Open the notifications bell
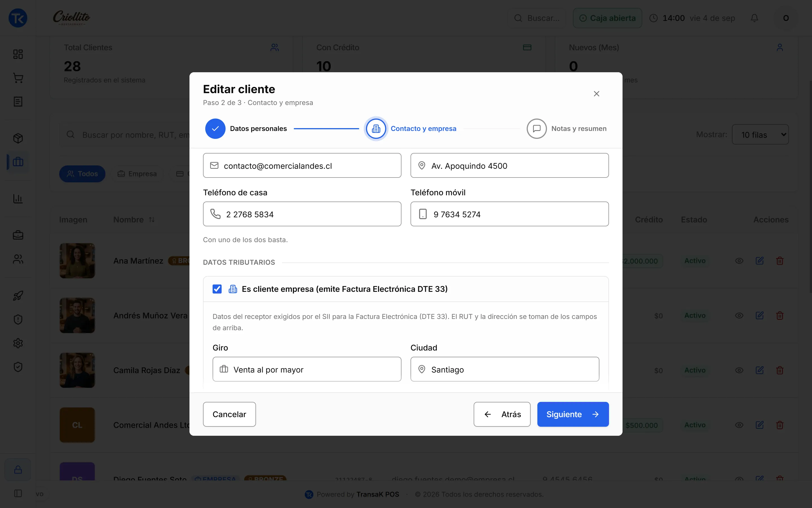 pos(754,18)
